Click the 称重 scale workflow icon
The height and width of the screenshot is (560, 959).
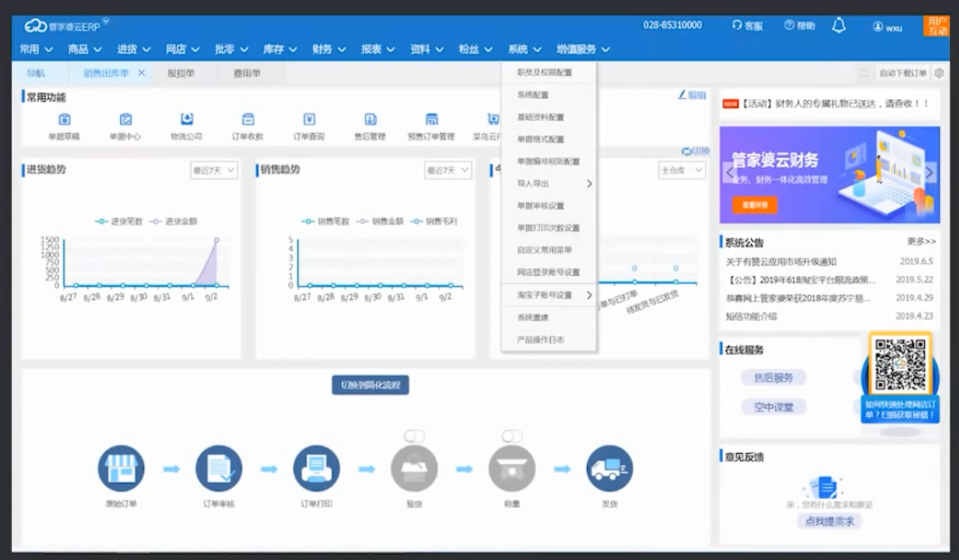tap(512, 468)
